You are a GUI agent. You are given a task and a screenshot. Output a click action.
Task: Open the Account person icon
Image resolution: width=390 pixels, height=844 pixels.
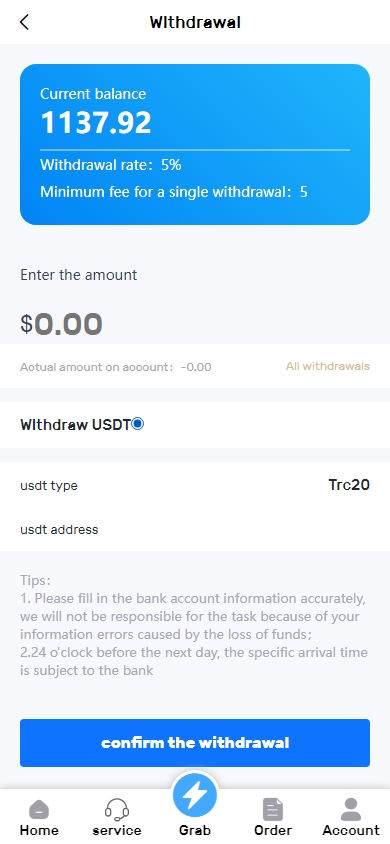coord(351,809)
